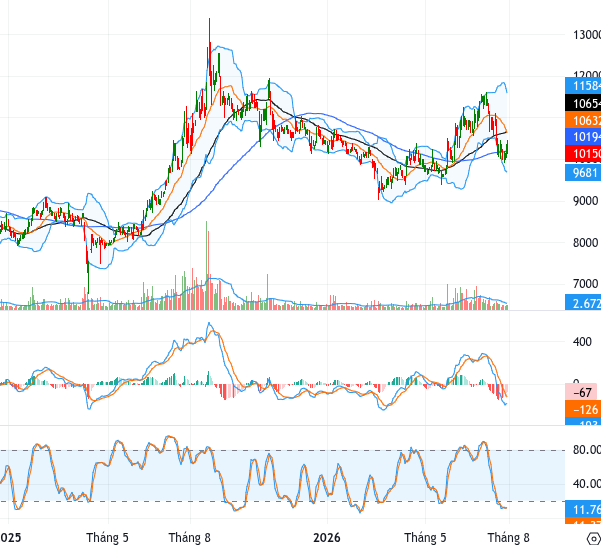
Task: Click the dark-blue 1019 moving average label
Action: (x=583, y=137)
